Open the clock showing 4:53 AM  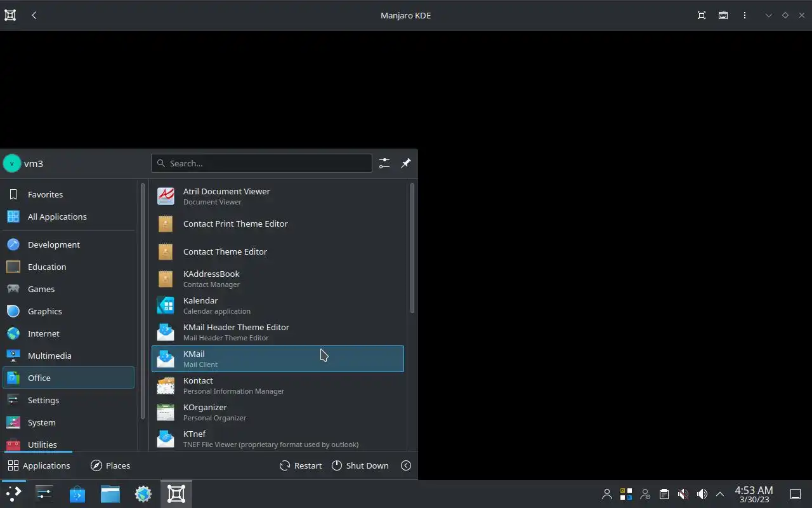pyautogui.click(x=754, y=494)
